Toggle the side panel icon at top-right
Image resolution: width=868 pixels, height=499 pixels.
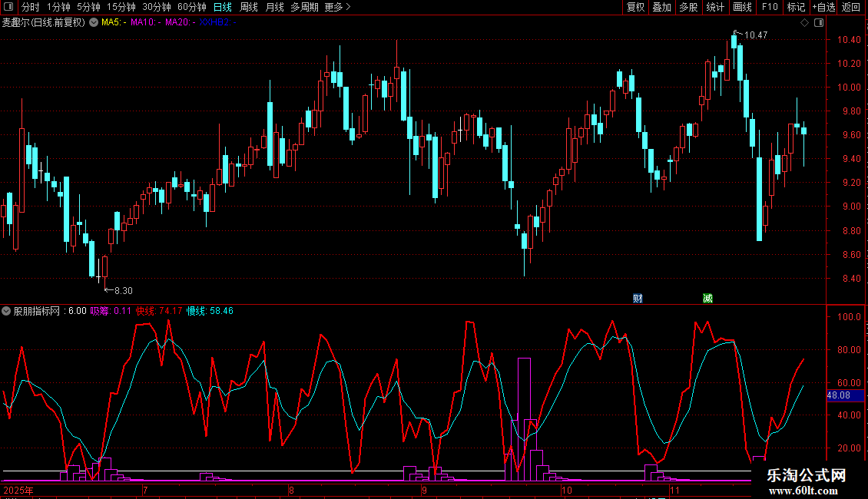819,23
